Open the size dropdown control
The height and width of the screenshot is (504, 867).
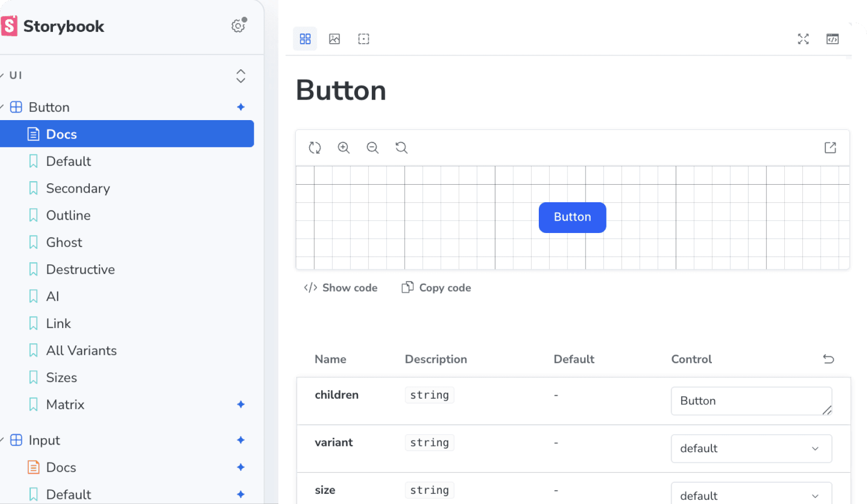(x=751, y=494)
